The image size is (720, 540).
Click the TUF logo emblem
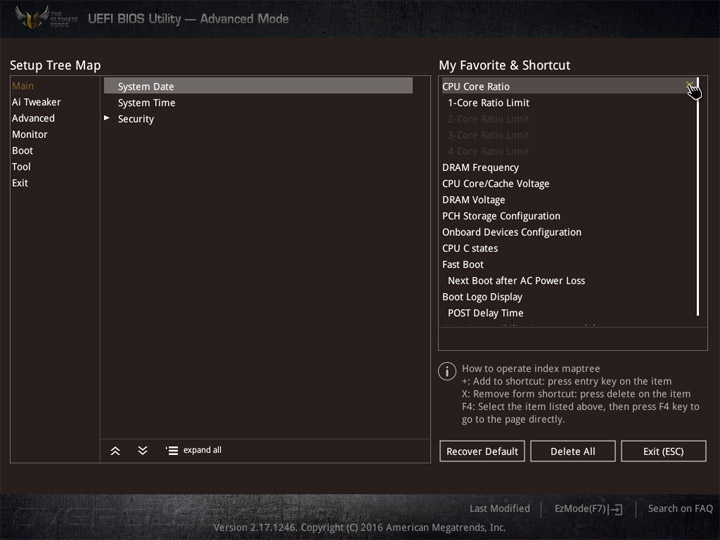32,18
